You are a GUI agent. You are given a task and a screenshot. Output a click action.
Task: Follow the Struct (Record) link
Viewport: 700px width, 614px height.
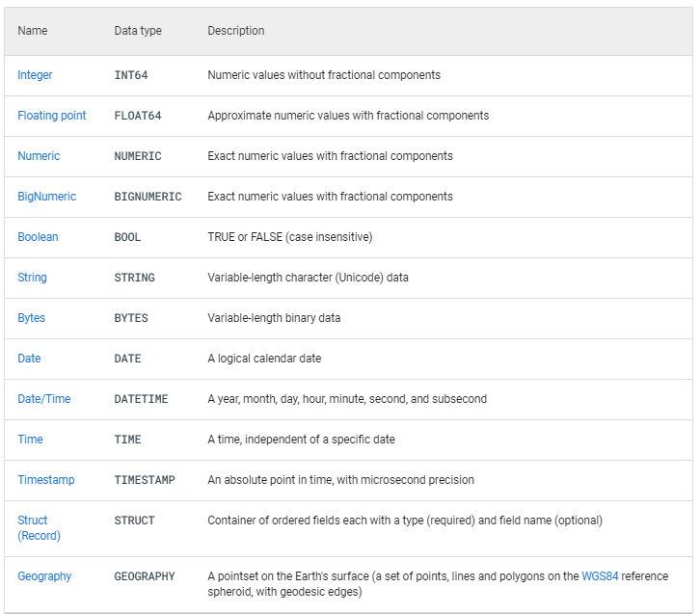(x=39, y=527)
